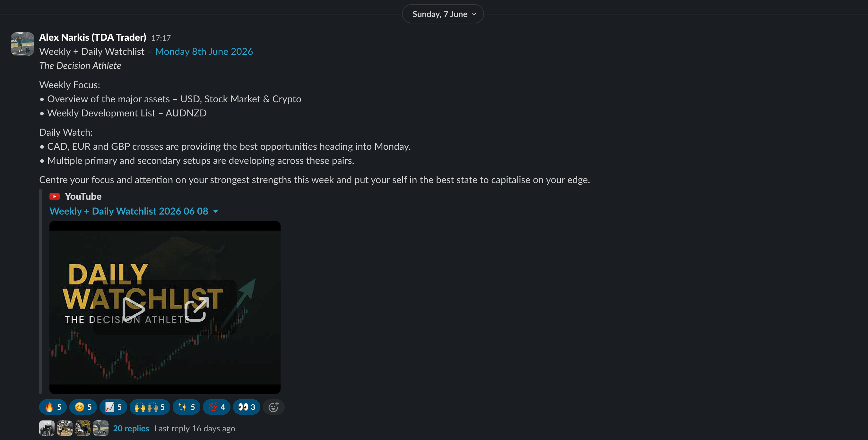
Task: Open the third replier's avatar in the thread summary
Action: [x=82, y=428]
